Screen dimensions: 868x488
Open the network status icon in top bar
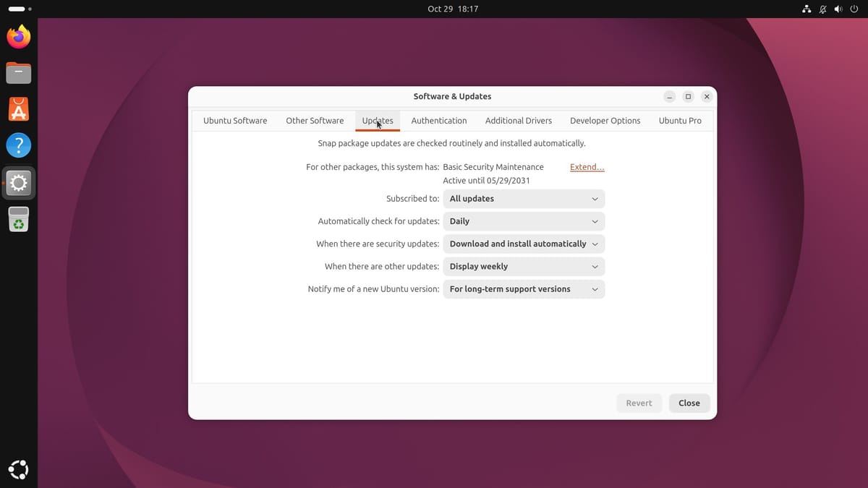pyautogui.click(x=807, y=9)
